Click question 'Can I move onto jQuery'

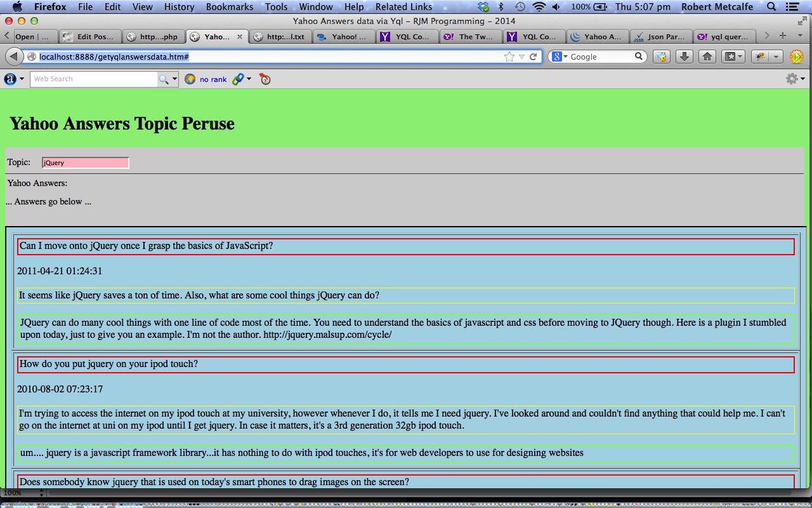[147, 246]
